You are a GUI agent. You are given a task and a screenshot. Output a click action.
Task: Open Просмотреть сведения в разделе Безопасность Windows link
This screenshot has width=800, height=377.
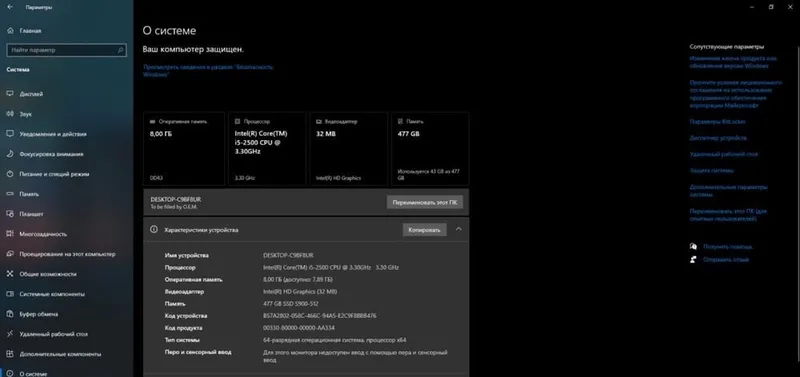(208, 70)
